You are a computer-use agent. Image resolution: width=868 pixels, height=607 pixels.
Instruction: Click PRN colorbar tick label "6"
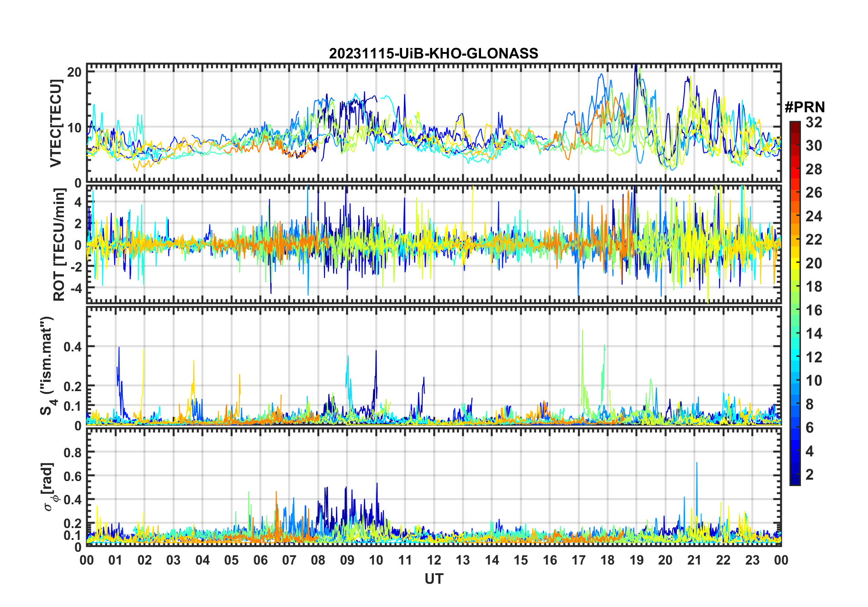coord(810,428)
